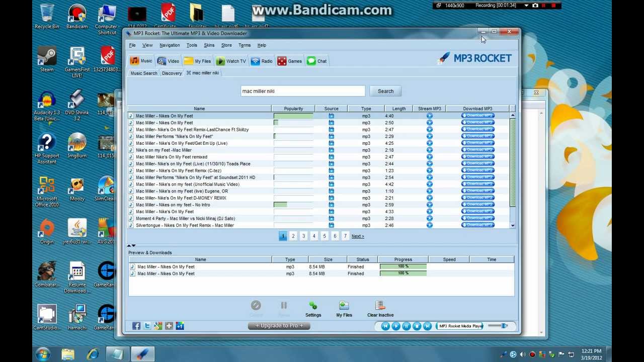Viewport: 644px width, 362px height.
Task: Stream 'Moment 4 Party - Mac Miller vs Nicki Minaj'
Action: click(x=429, y=218)
